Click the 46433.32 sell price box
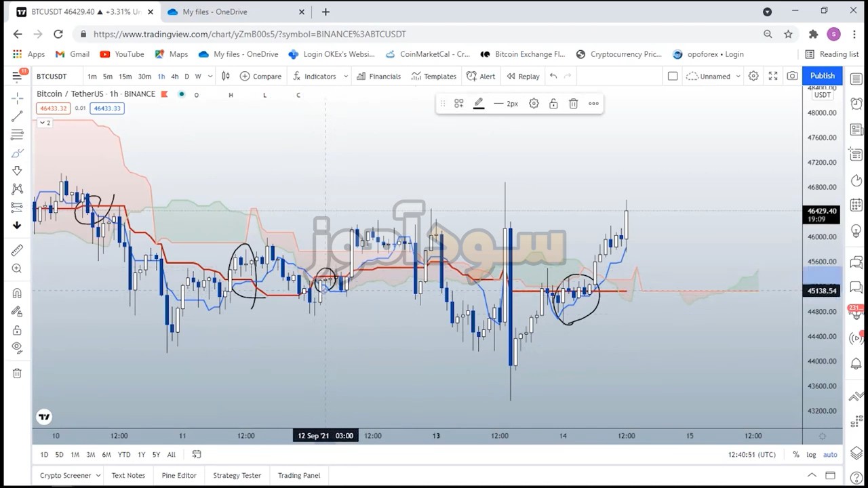The height and width of the screenshot is (488, 868). [x=54, y=108]
